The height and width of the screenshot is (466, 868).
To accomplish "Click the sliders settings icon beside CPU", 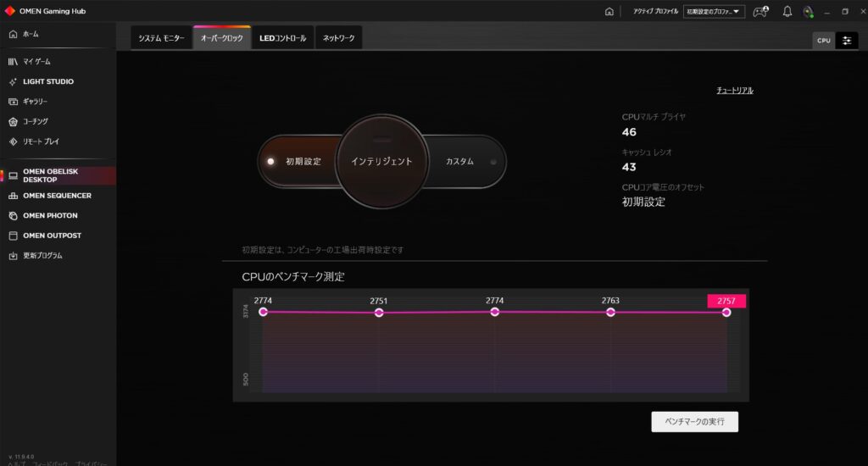I will [x=846, y=41].
